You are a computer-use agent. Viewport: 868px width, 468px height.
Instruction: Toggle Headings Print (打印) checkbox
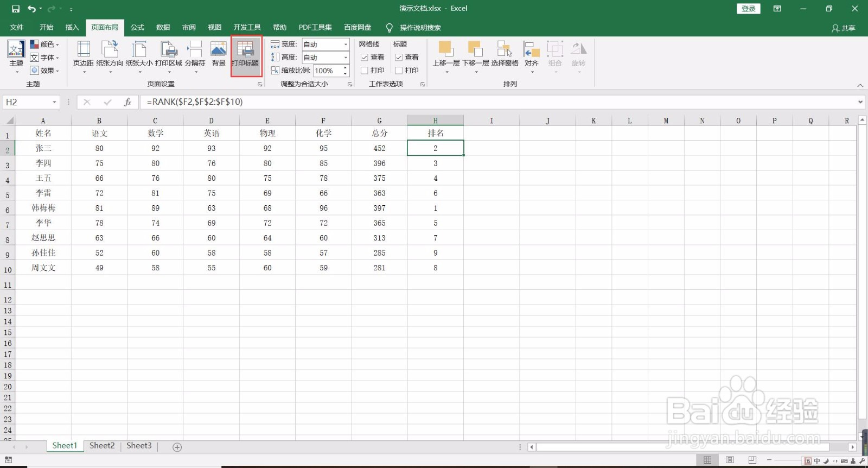coord(399,71)
